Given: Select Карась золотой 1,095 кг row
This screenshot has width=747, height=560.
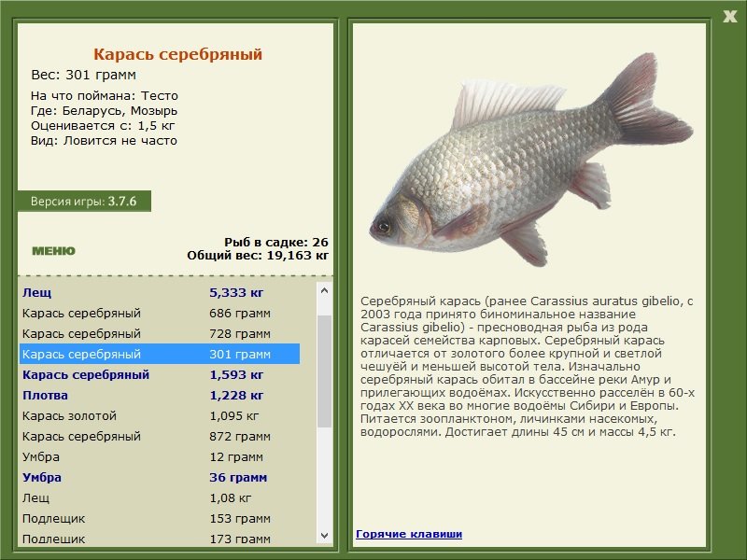Looking at the screenshot, I should [x=160, y=415].
